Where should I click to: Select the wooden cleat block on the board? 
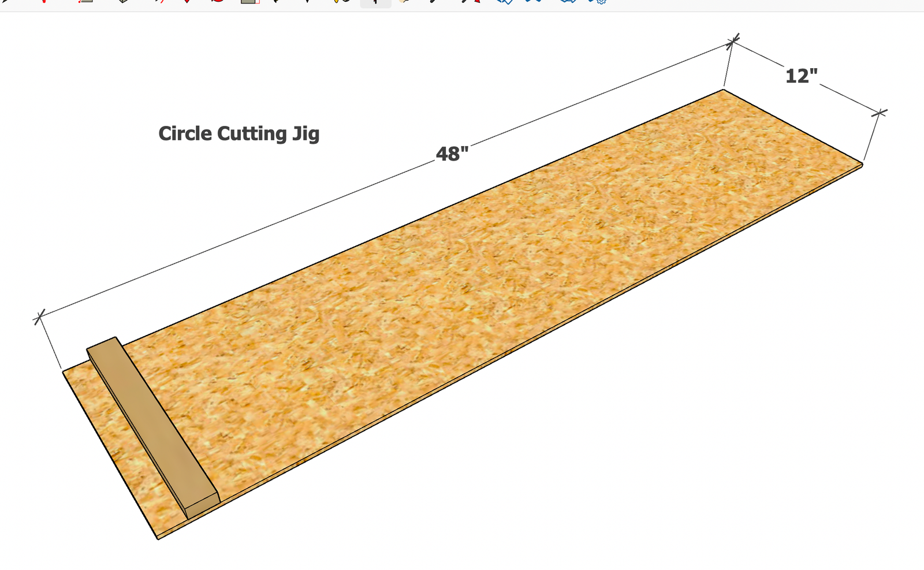[153, 428]
